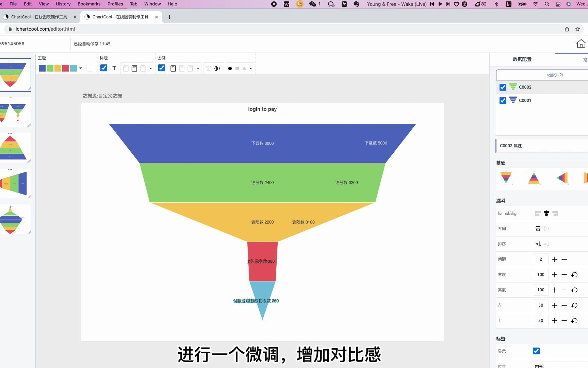Viewport: 588px width, 368px height.
Task: Uncheck the C0001 series checkbox
Action: 503,101
